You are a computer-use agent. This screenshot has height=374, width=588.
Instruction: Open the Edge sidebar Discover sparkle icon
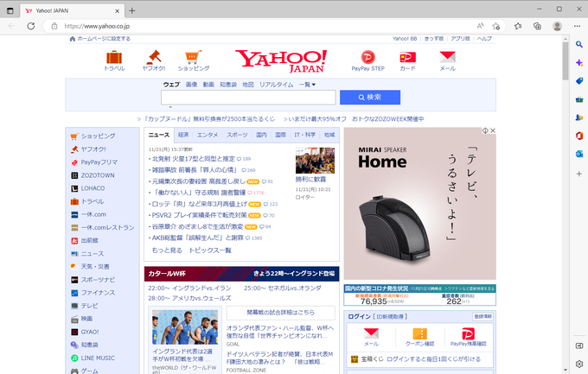[579, 62]
